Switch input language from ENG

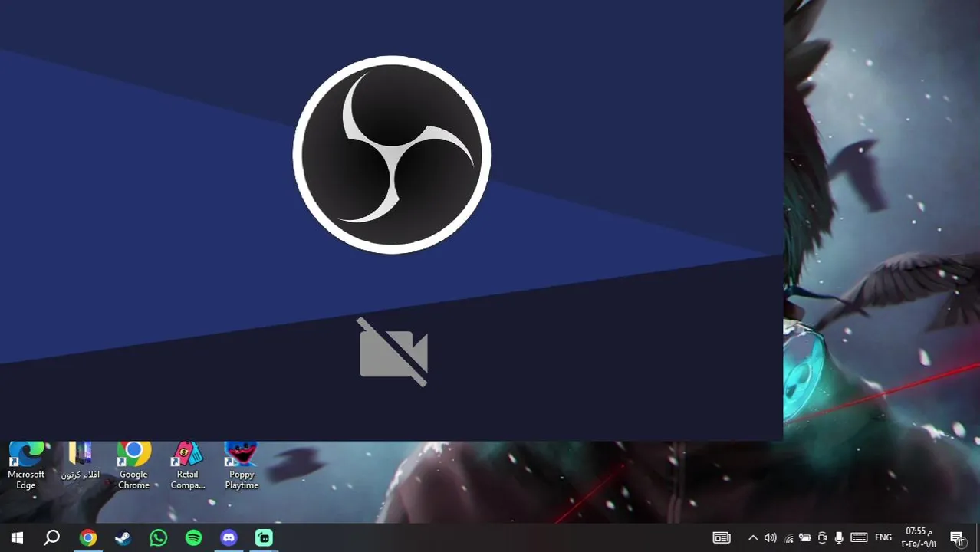(x=883, y=537)
